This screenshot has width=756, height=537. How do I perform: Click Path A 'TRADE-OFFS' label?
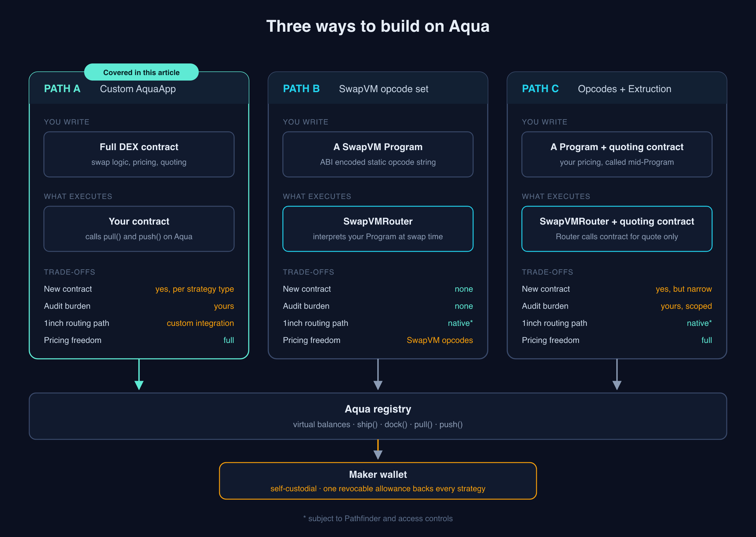tap(70, 272)
